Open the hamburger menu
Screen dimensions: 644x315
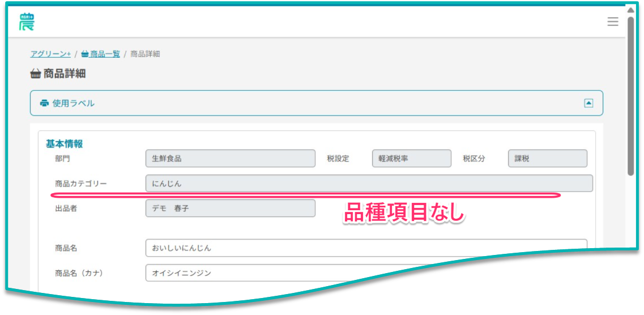coord(612,22)
